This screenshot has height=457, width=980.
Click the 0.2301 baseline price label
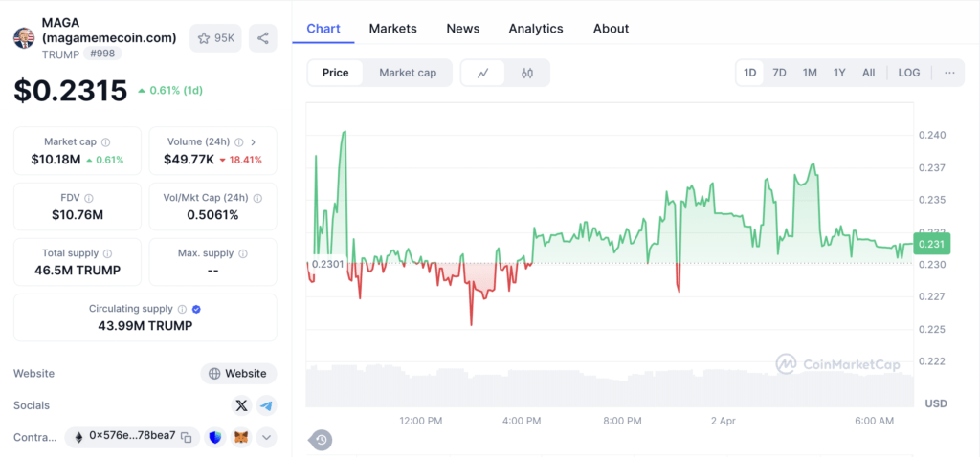point(327,264)
